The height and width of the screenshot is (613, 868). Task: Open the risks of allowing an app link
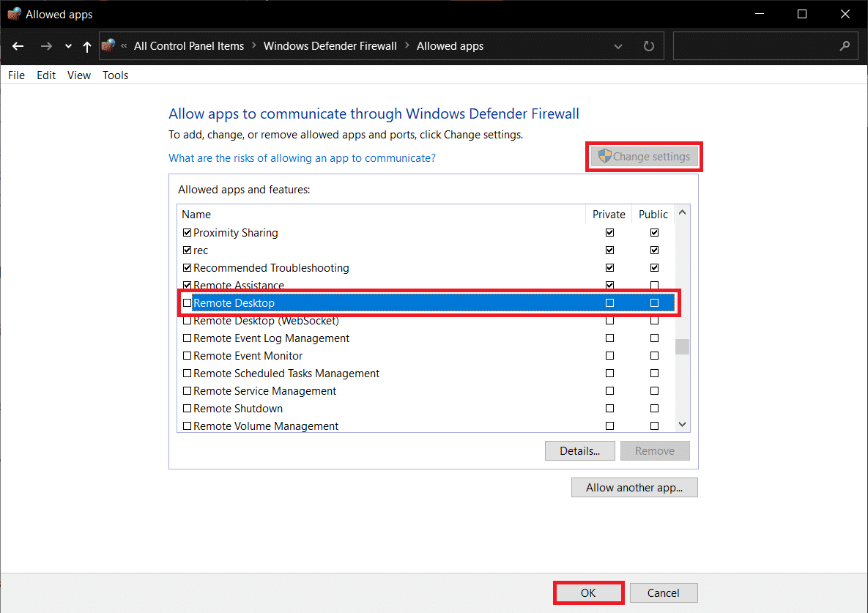[302, 158]
